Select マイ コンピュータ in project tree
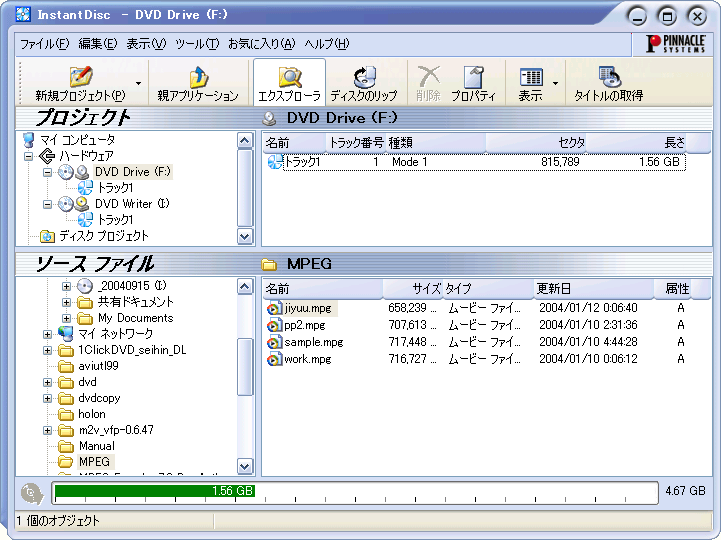 78,139
